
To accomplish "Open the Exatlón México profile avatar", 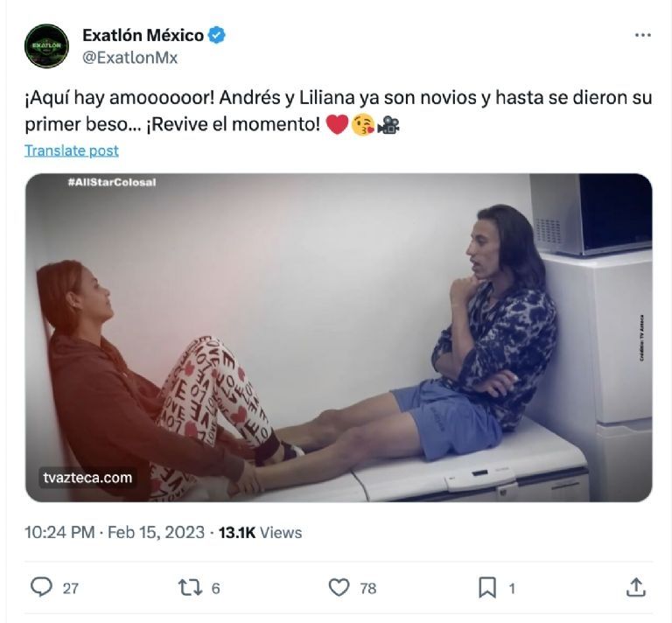I will tap(46, 46).
